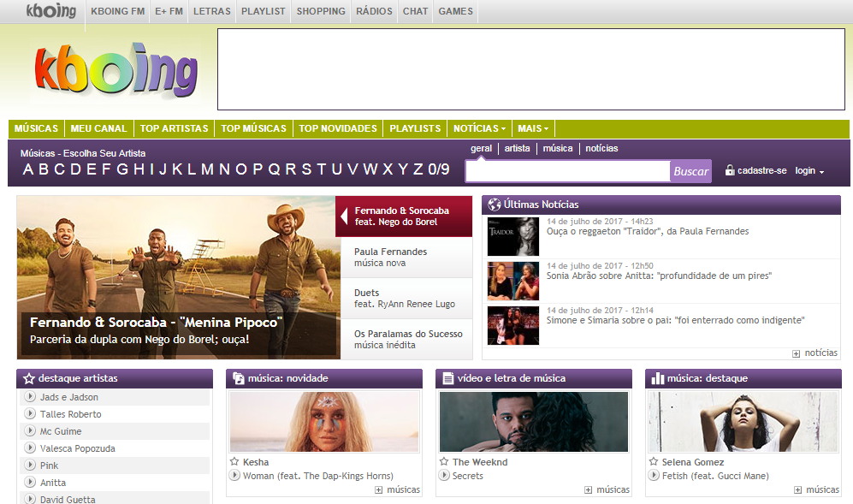
Task: Click the vídeo e letra document icon
Action: click(447, 378)
